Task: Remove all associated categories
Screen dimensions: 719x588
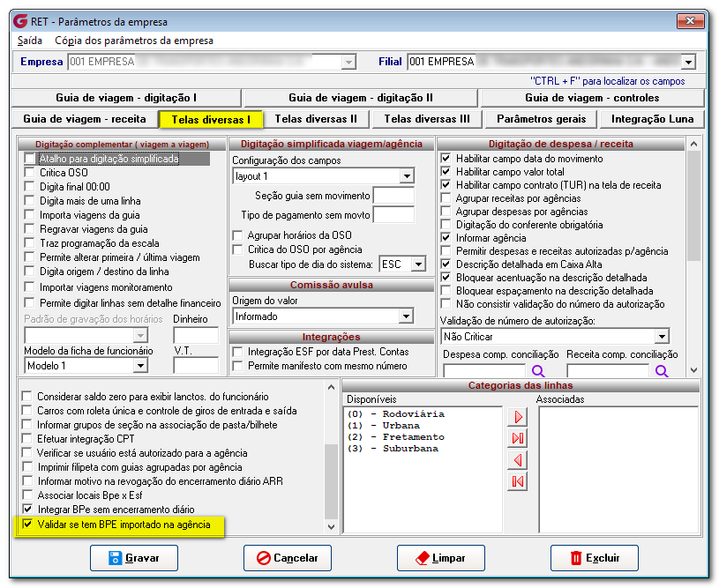Action: [518, 481]
